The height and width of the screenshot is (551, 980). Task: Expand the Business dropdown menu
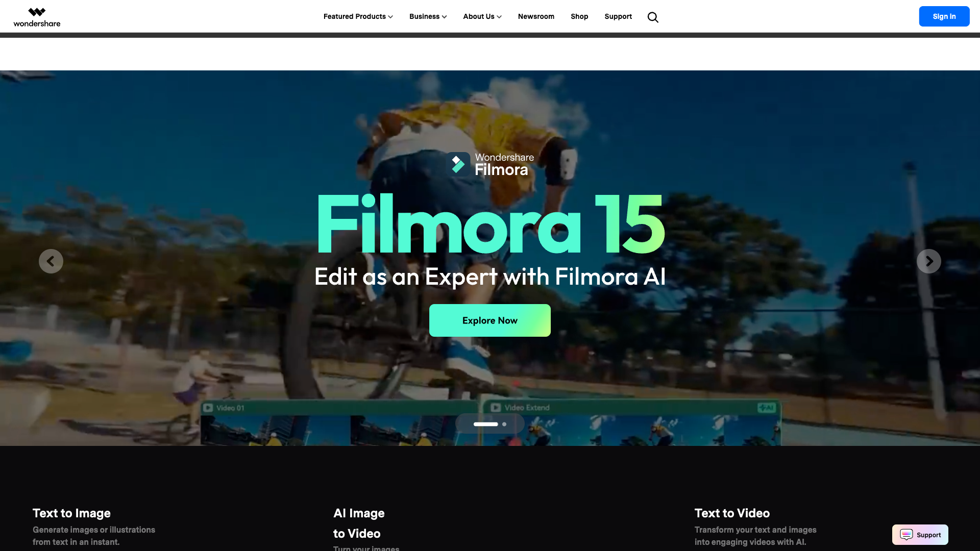point(428,16)
